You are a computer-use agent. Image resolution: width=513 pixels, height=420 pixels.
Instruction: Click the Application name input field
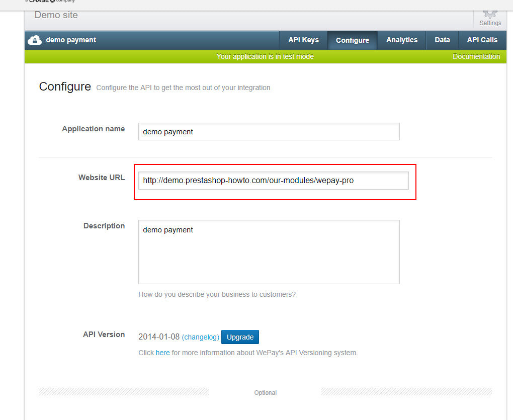(269, 131)
